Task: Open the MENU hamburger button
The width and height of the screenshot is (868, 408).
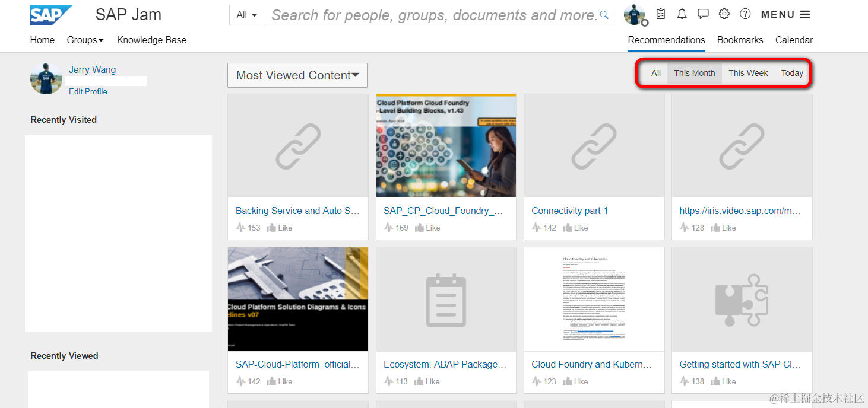Action: pyautogui.click(x=785, y=14)
